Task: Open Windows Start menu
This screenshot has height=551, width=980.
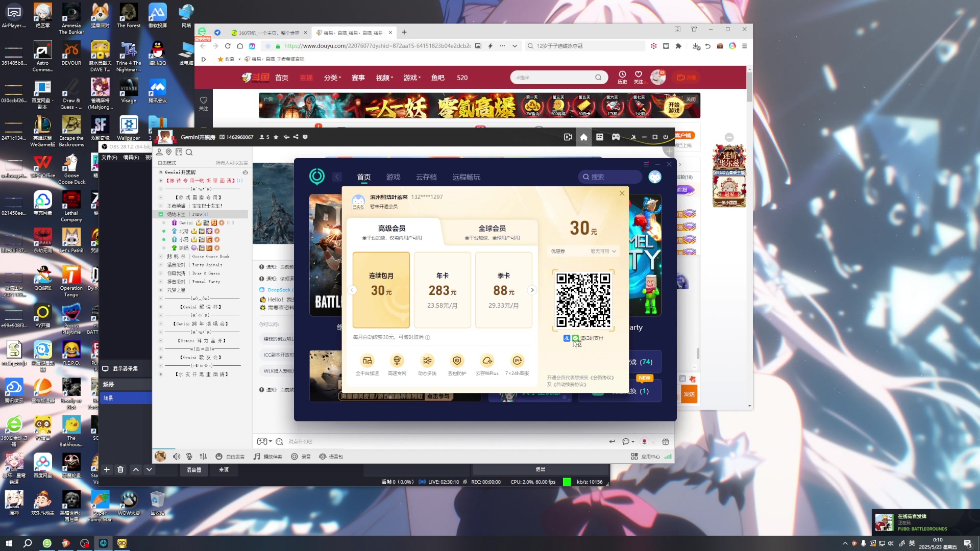Action: [x=9, y=543]
